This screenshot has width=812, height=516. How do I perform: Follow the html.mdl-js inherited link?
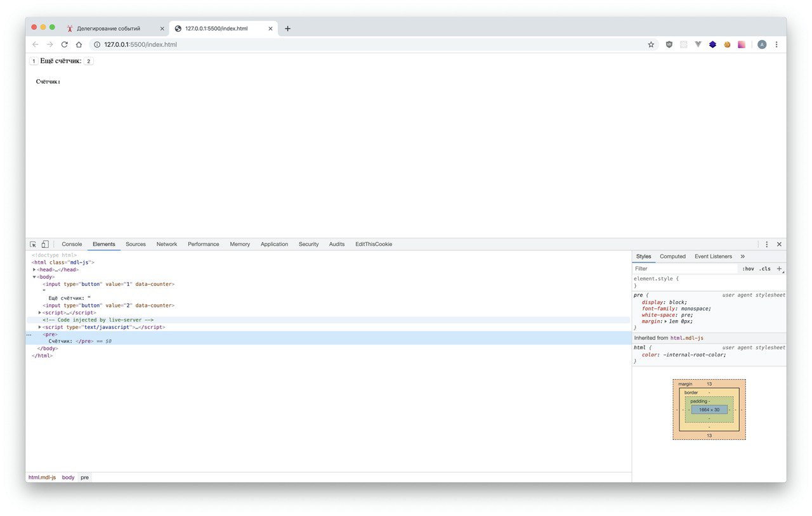(687, 338)
